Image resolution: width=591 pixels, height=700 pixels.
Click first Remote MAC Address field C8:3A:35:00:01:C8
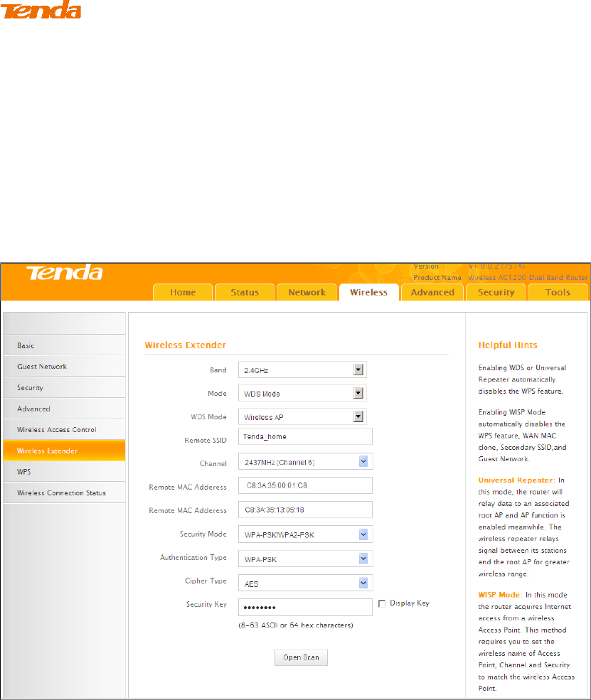click(305, 485)
